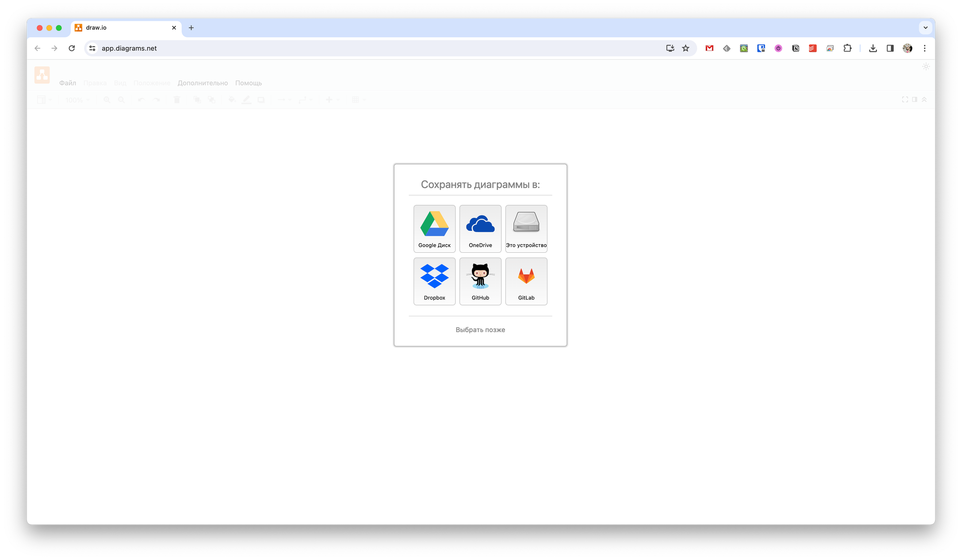962x560 pixels.
Task: Click the Notion extension icon
Action: tap(796, 48)
